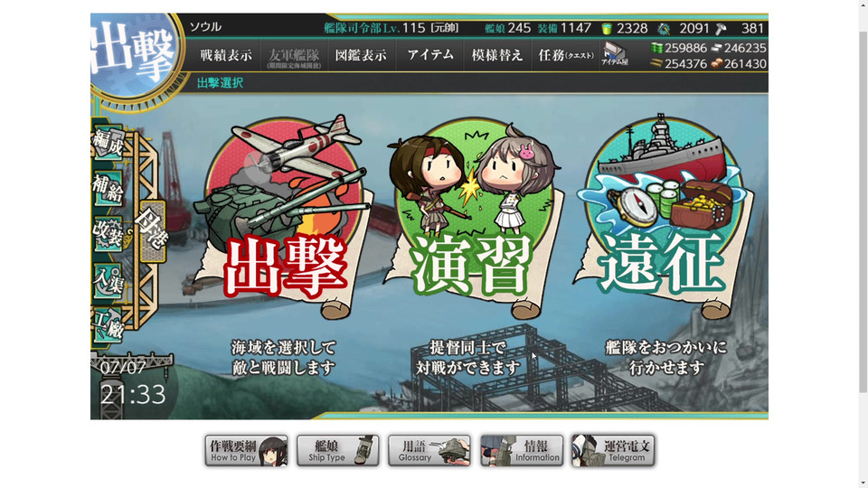
Task: Click 作戦要綱 How to Play button
Action: click(x=246, y=450)
